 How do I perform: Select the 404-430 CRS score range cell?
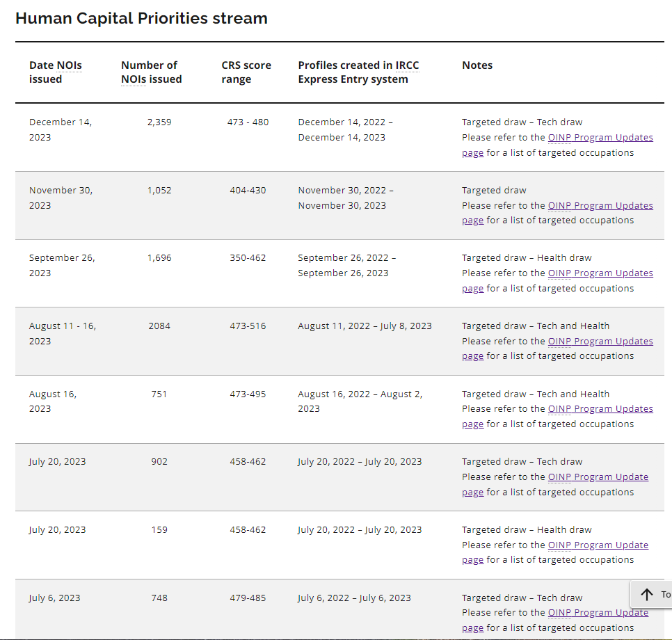coord(248,191)
